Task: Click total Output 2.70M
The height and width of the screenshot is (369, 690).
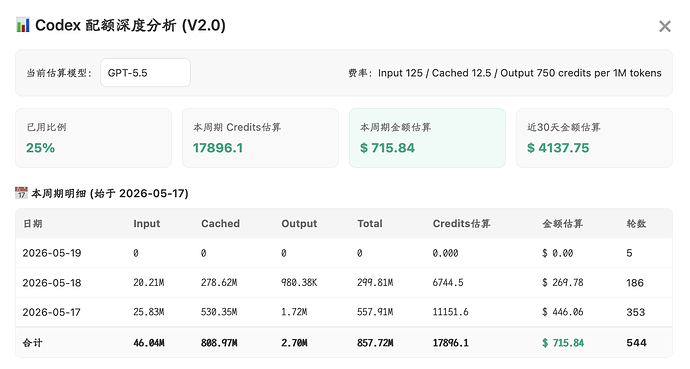Action: click(294, 343)
